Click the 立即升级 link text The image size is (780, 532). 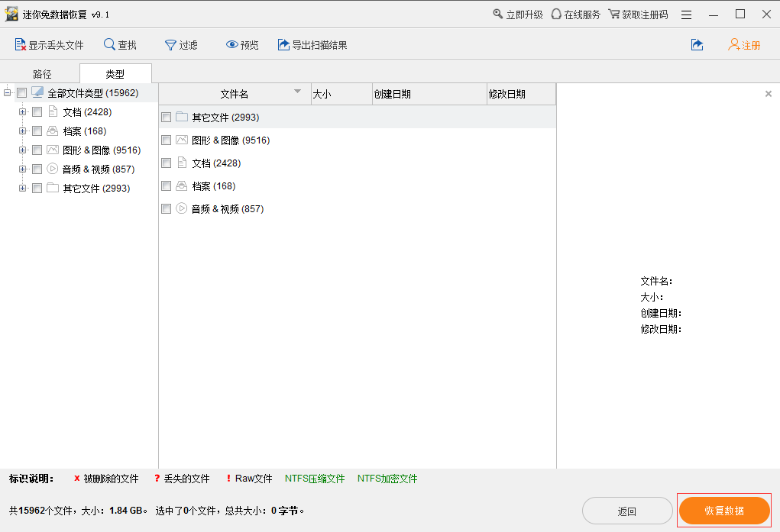(x=524, y=15)
